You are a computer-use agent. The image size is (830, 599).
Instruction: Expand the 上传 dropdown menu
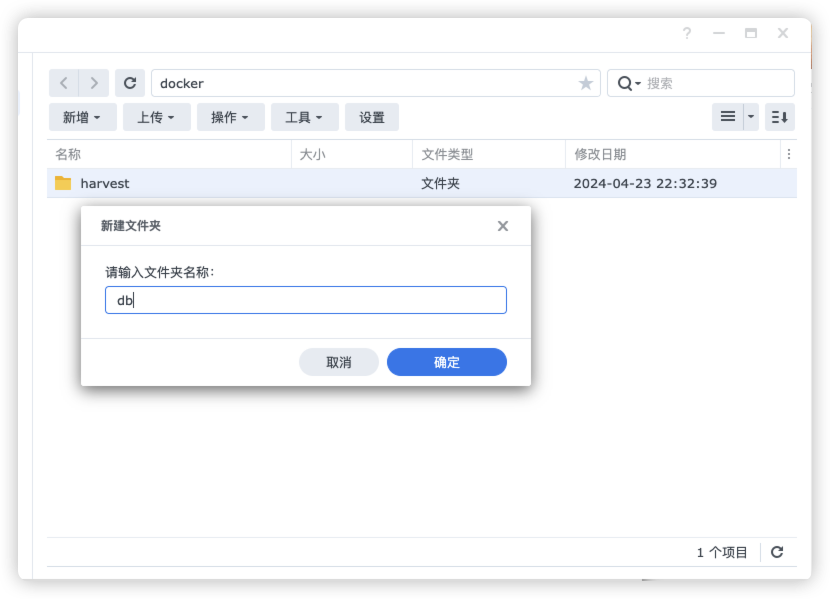[x=157, y=117]
